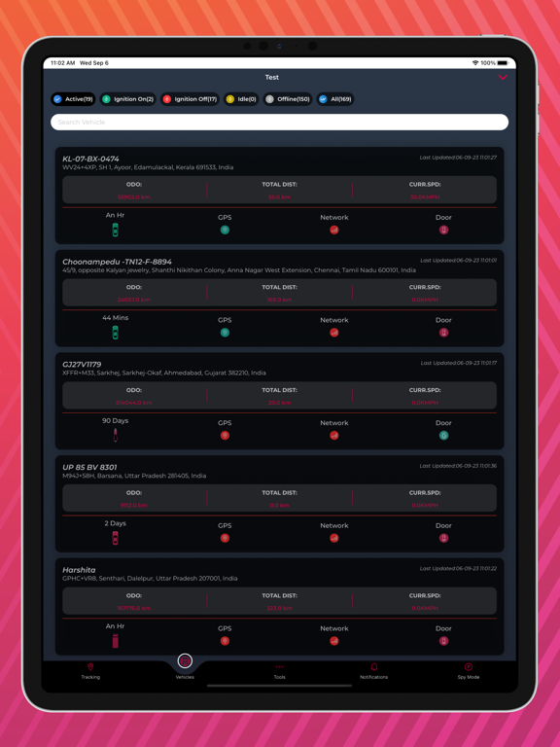Open vehicle GJ27V1179 title

pos(82,365)
